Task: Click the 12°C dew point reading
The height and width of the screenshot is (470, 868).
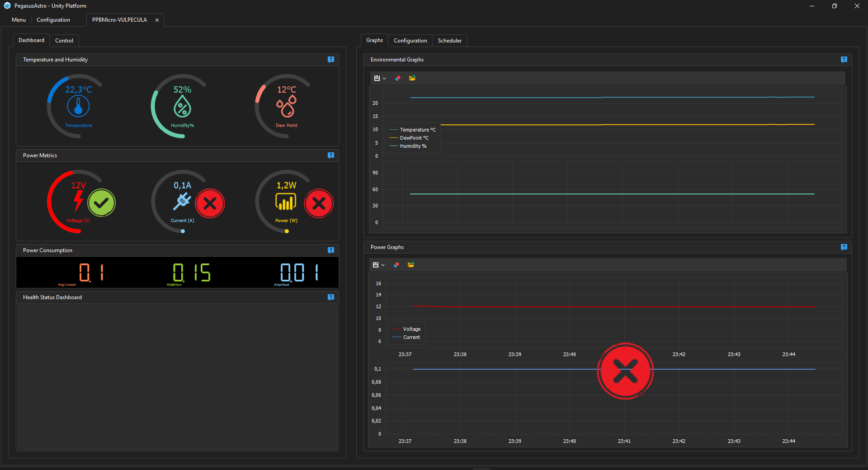Action: 287,89
